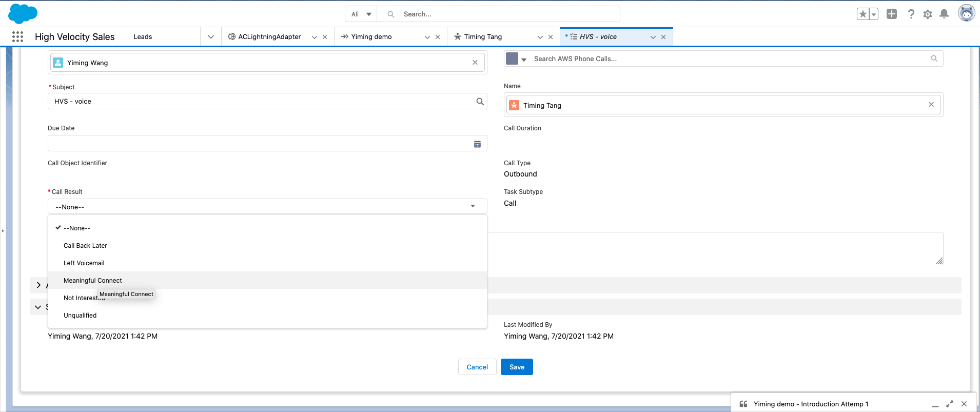Clear Timing Tang from the Name field
The width and height of the screenshot is (980, 412).
[931, 105]
